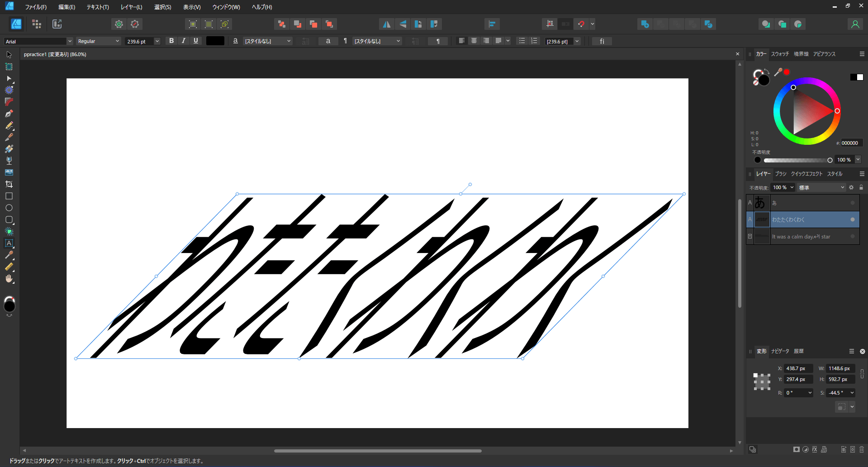Select the Ellipse tool in the toolbar

(9, 208)
